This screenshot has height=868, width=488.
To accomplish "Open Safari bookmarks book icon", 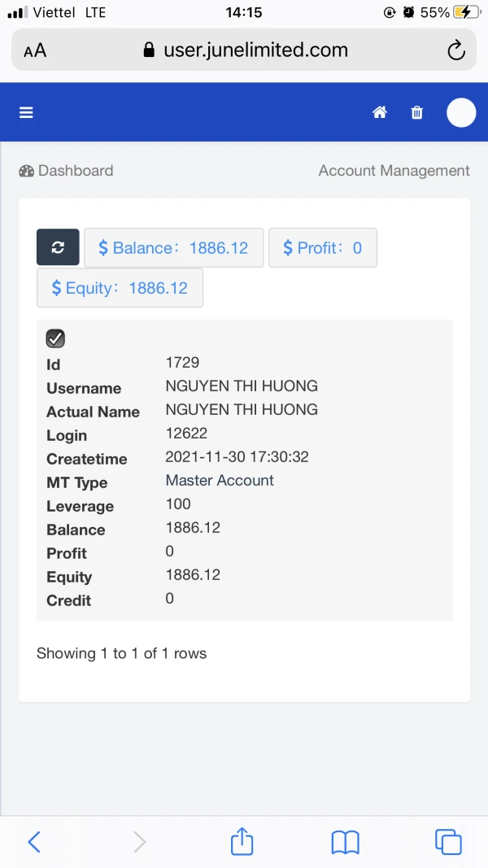I will (346, 842).
